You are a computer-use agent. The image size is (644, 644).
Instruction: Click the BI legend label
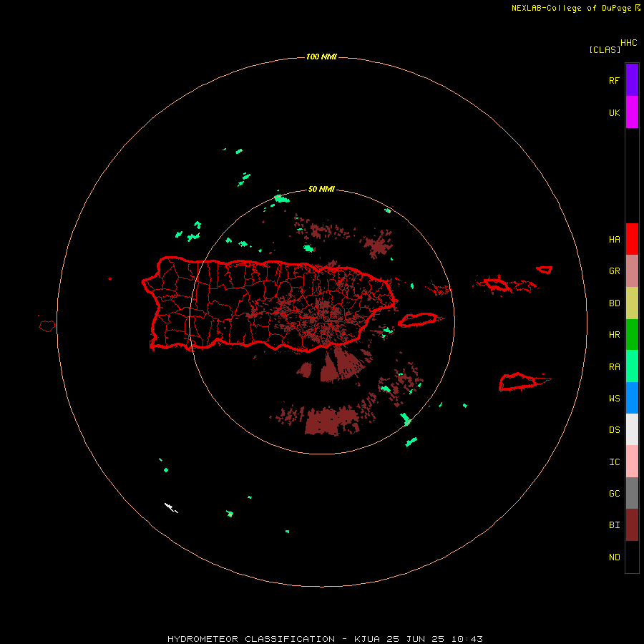(x=614, y=525)
